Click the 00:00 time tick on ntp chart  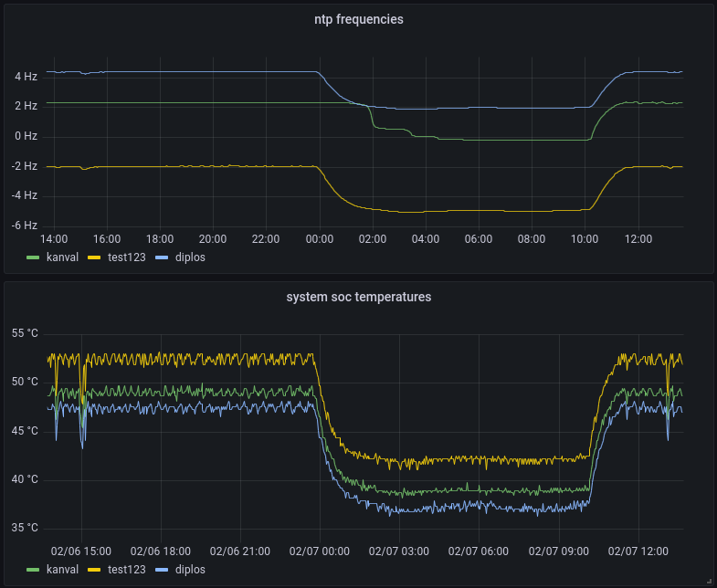[319, 239]
